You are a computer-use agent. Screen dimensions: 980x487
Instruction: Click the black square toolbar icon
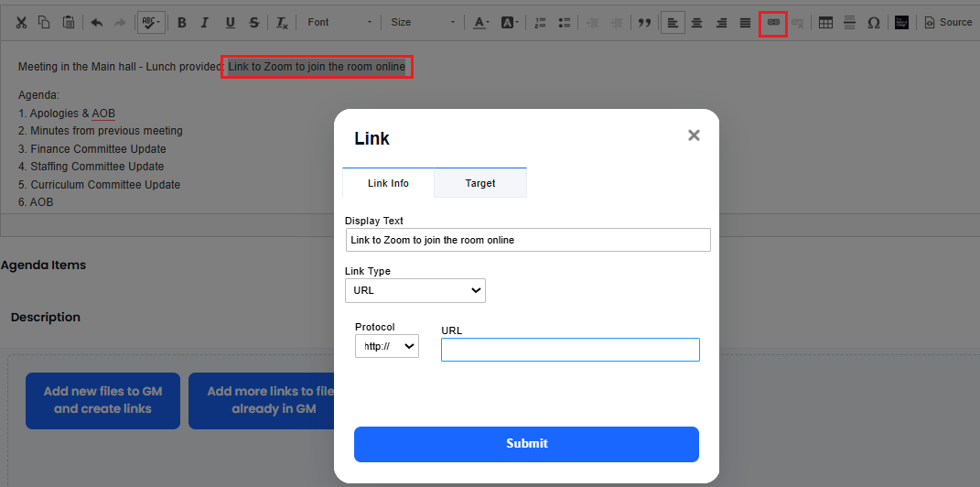pos(901,23)
